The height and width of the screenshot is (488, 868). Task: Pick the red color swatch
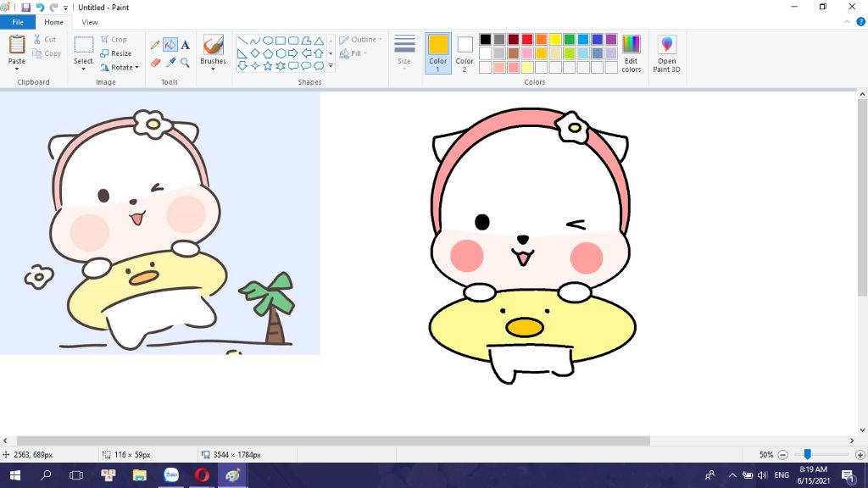pos(527,39)
